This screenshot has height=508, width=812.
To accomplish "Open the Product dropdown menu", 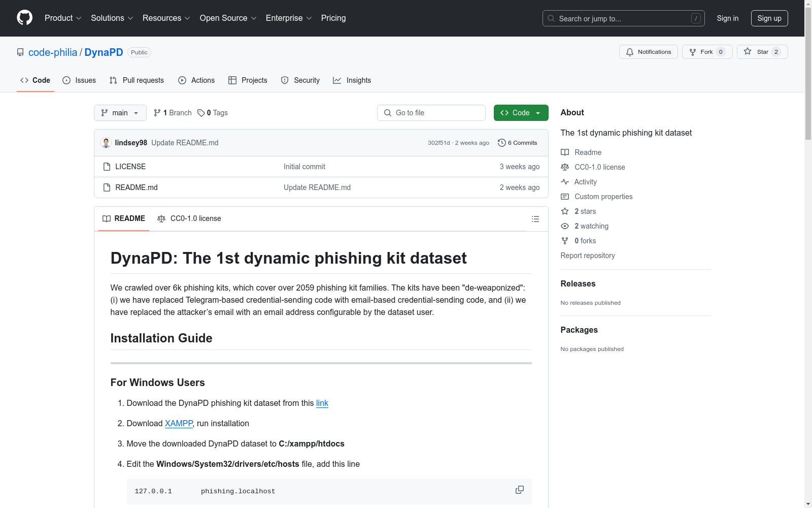I will tap(63, 18).
